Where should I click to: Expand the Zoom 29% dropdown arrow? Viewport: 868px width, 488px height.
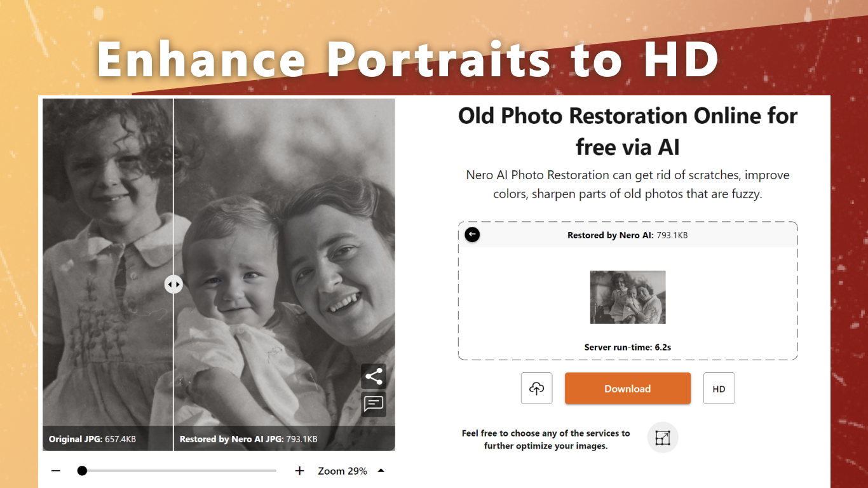point(381,471)
